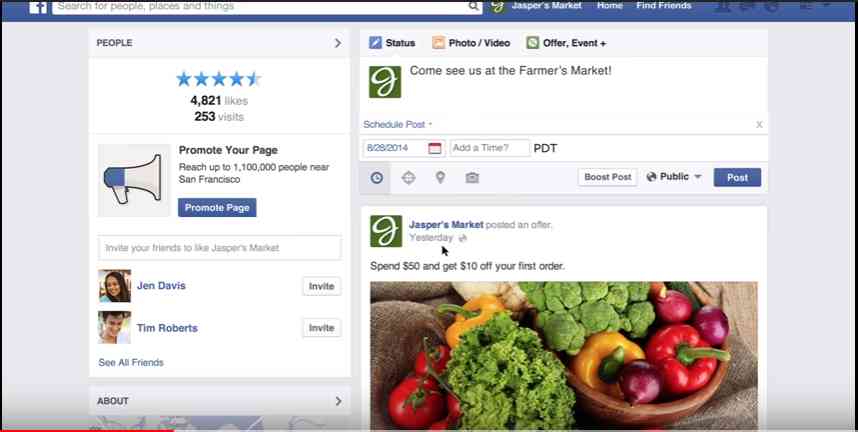The image size is (858, 432).
Task: Expand the PEOPLE section chevron
Action: pos(338,43)
